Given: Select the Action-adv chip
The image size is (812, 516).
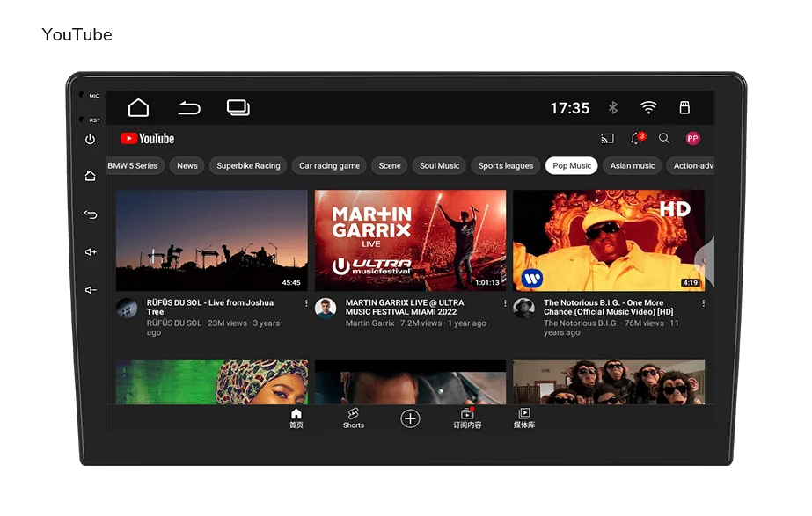Looking at the screenshot, I should (691, 165).
